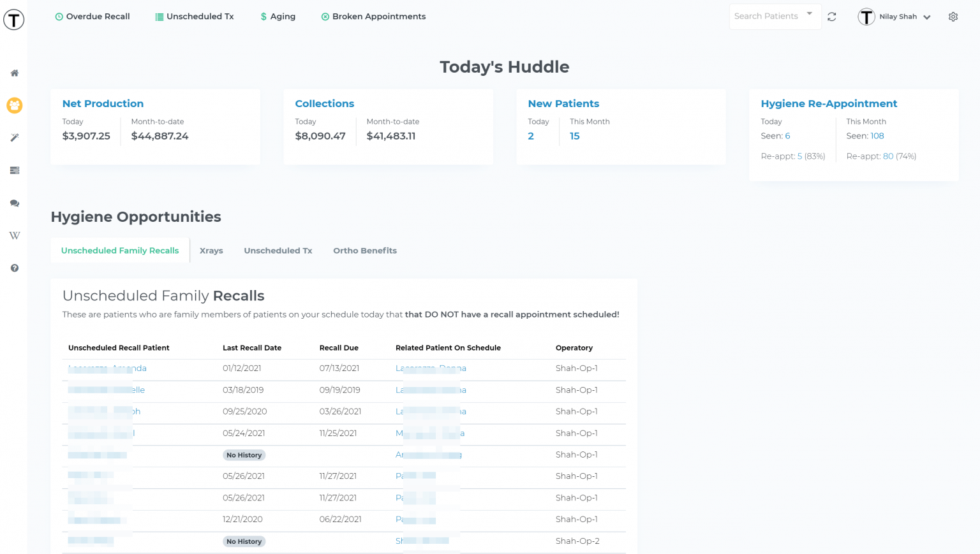Open the Nilay Shah user menu chevron
This screenshot has width=980, height=554.
click(x=926, y=17)
